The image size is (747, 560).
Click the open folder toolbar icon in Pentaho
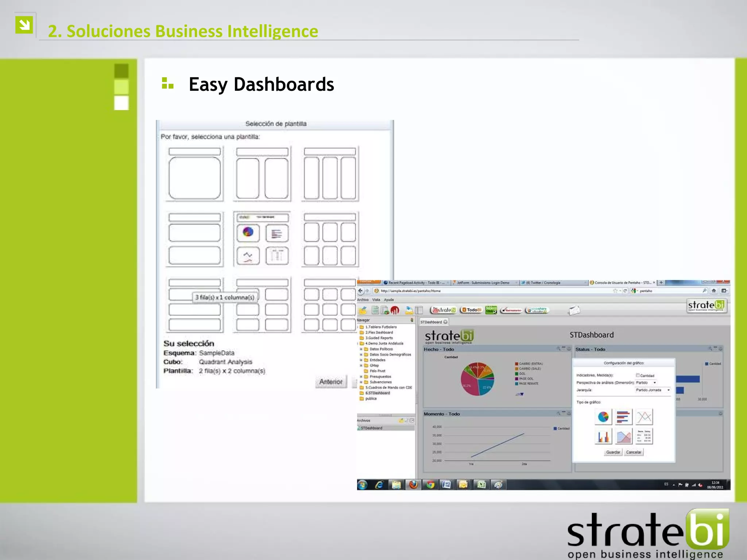tap(363, 310)
